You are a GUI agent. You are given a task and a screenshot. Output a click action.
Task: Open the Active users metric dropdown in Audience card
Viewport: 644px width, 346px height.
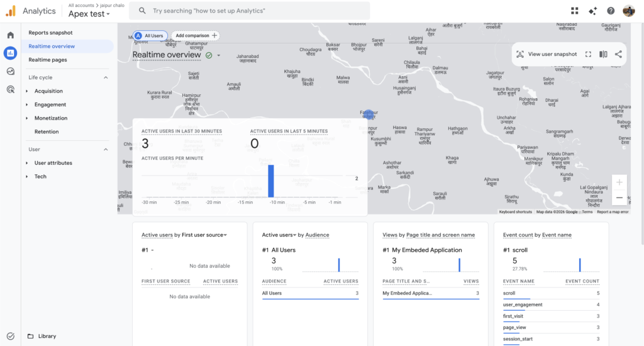tap(279, 235)
